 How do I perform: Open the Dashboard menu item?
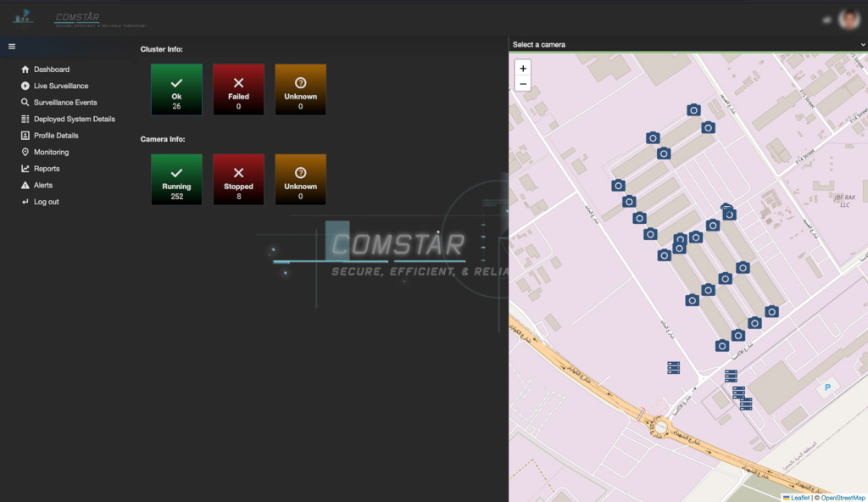(51, 70)
